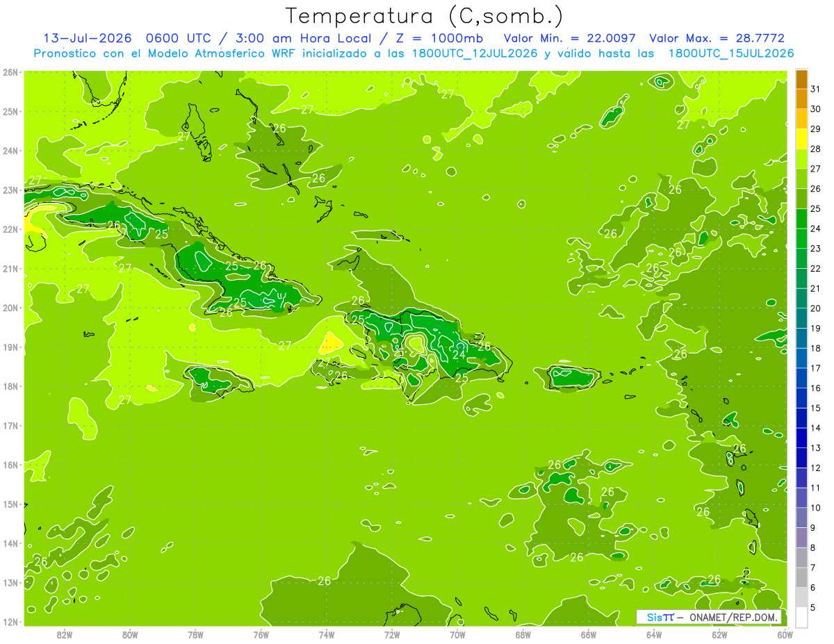Screen dimensions: 834x644
Task: Click '1800UTC_15JUL2026' valid-until time text
Action: point(731,53)
